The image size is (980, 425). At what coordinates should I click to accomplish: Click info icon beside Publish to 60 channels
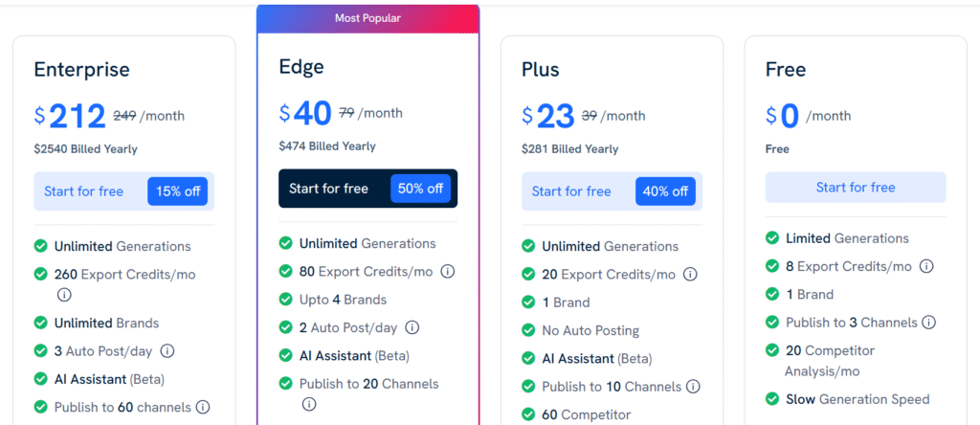point(203,407)
